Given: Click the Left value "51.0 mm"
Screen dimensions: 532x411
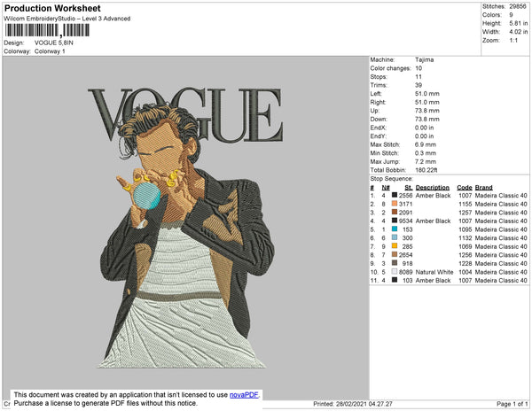Looking at the screenshot, I should [426, 94].
